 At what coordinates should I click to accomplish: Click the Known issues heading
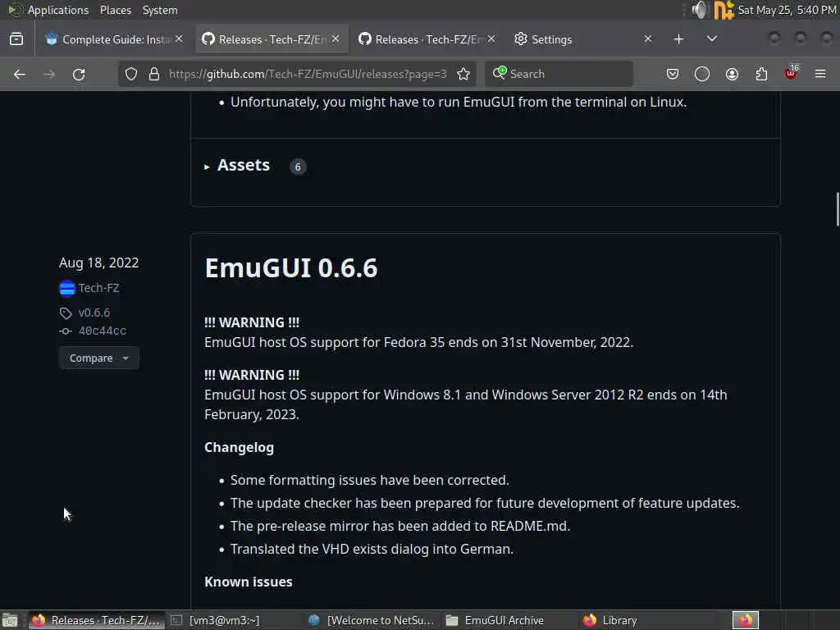(249, 582)
